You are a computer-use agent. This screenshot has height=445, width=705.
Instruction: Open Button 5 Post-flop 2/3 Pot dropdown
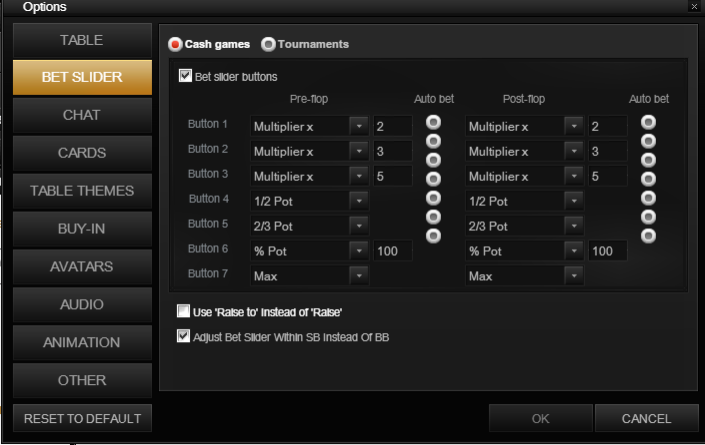click(574, 226)
